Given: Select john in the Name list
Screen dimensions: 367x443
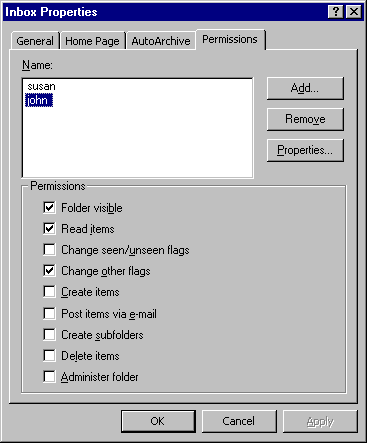Looking at the screenshot, I should click(x=39, y=100).
